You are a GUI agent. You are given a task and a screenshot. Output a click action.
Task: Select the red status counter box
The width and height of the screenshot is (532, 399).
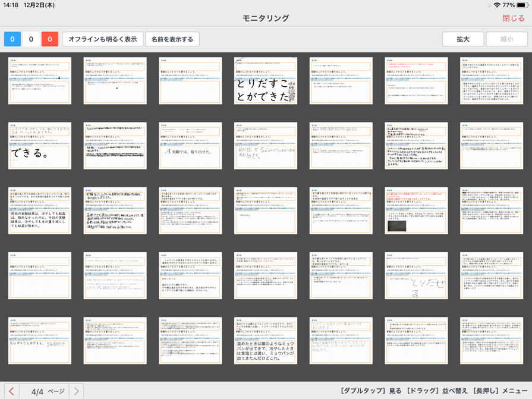50,39
